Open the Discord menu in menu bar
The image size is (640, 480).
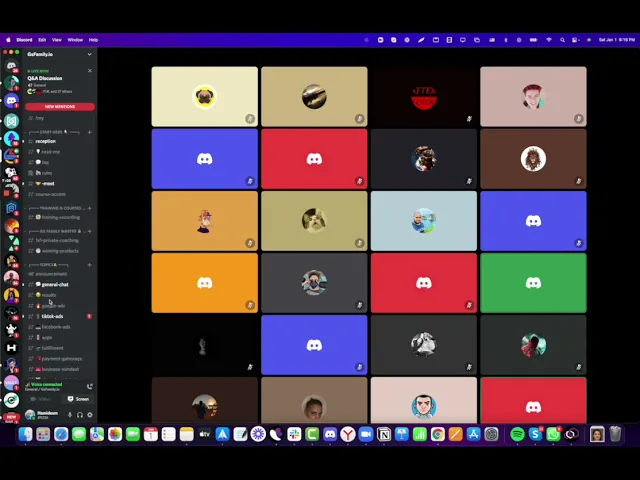point(24,40)
